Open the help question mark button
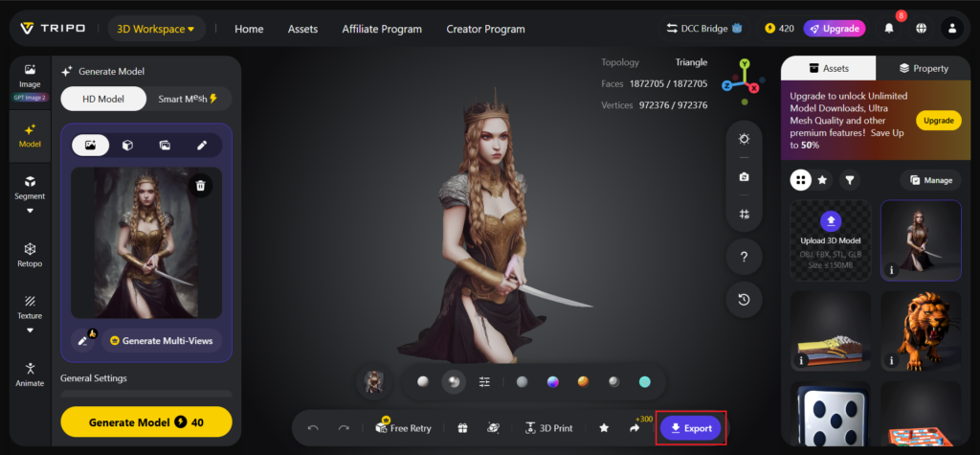The width and height of the screenshot is (980, 455). tap(744, 258)
